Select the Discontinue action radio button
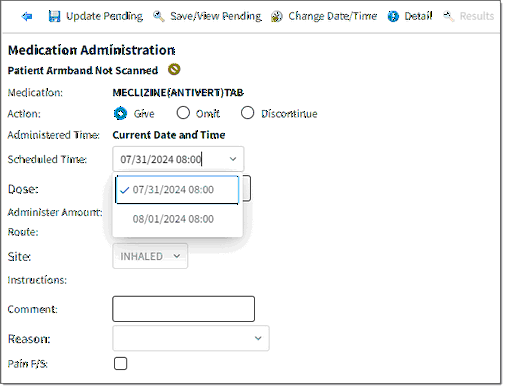Screen dimensions: 505x388 tap(247, 113)
